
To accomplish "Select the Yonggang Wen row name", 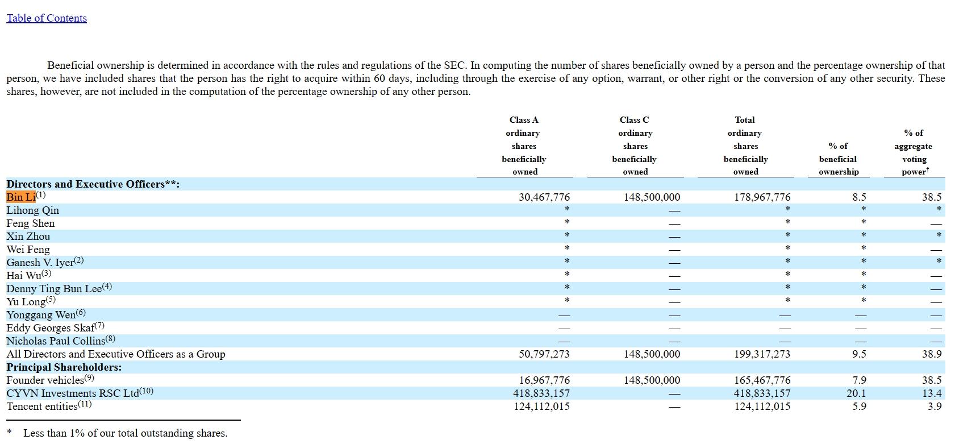I will coord(40,315).
